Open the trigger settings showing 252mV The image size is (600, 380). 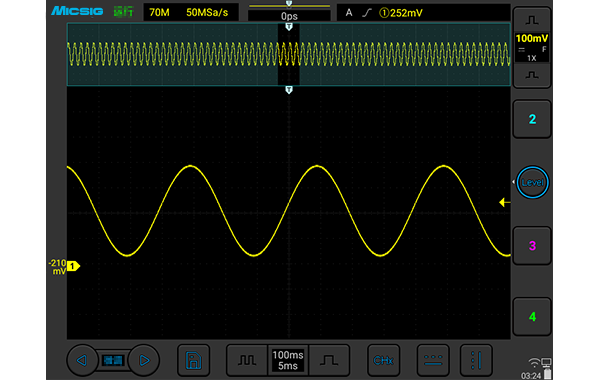pos(401,13)
